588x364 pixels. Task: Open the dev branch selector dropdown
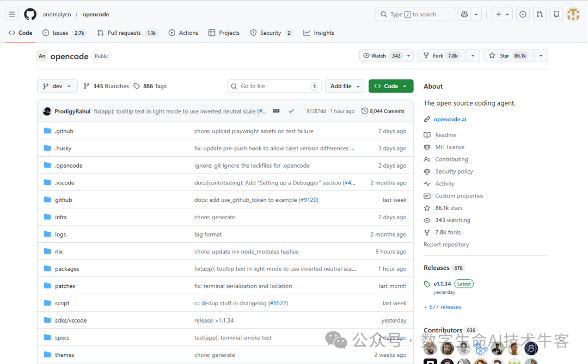click(x=57, y=86)
